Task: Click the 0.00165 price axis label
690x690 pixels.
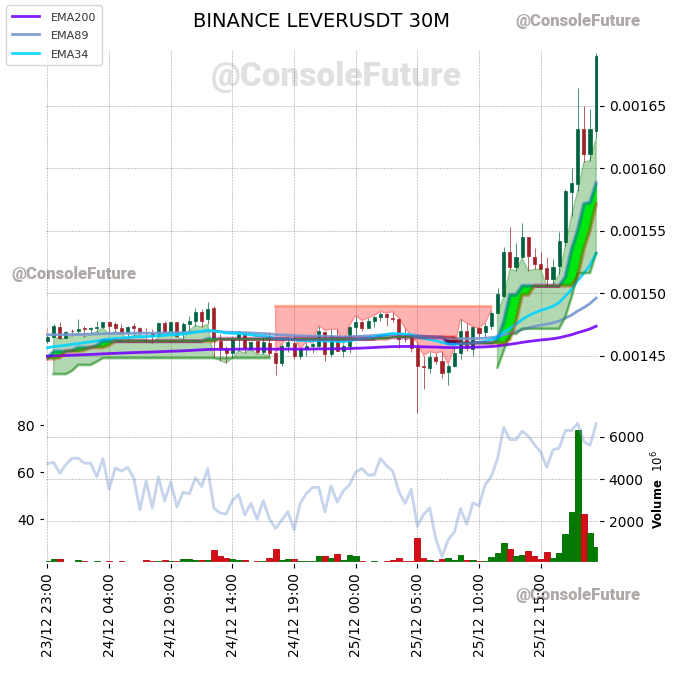Action: click(x=638, y=106)
